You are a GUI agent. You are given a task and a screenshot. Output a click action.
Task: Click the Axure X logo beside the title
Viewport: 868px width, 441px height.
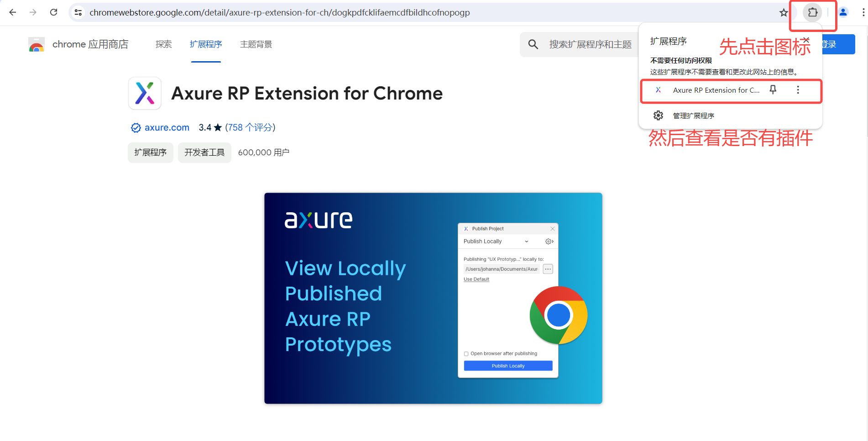point(145,93)
